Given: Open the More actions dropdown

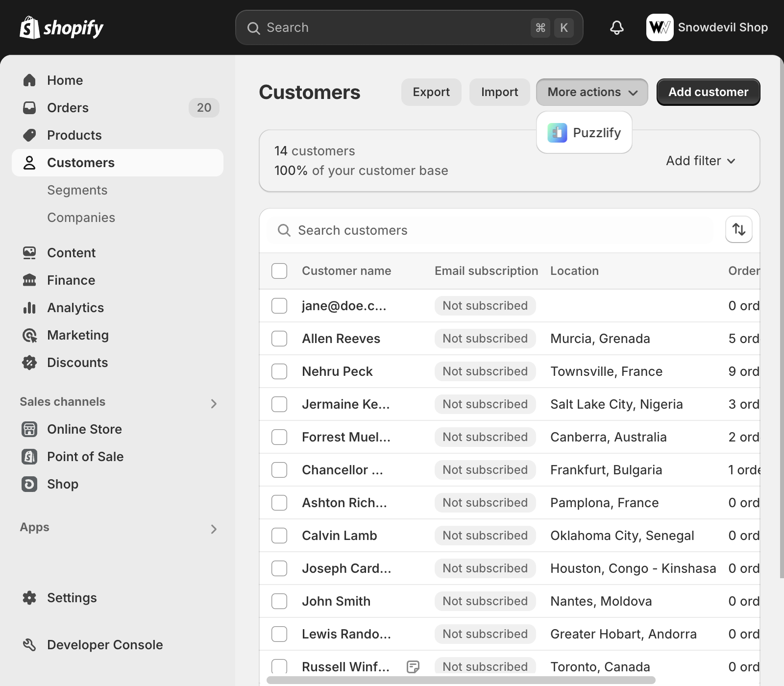Looking at the screenshot, I should [x=591, y=92].
